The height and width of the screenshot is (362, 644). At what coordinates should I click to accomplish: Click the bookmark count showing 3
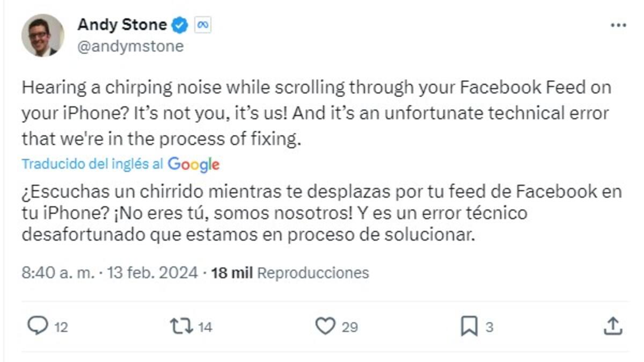(x=489, y=326)
